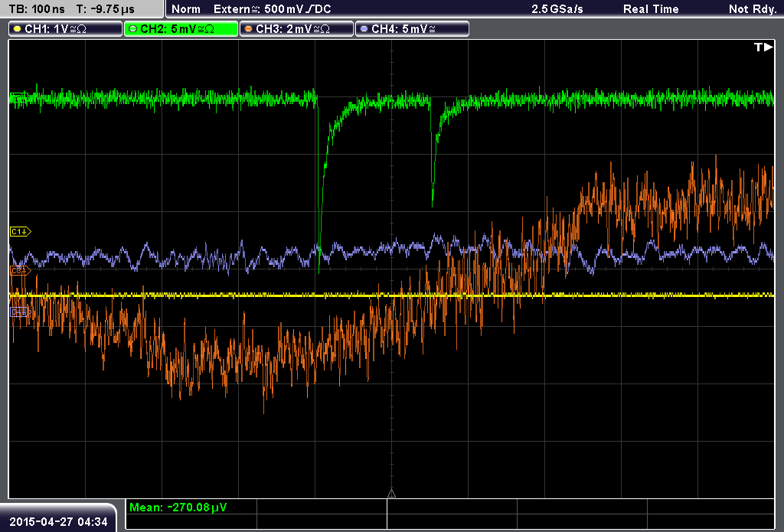Click the purple C4 ground level marker

(21, 312)
